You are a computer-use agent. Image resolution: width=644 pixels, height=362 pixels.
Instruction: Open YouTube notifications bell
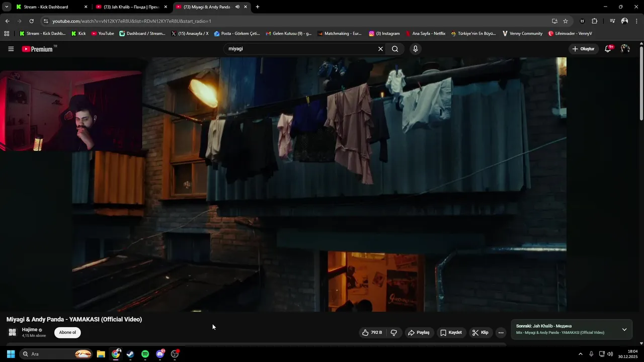[x=608, y=49]
